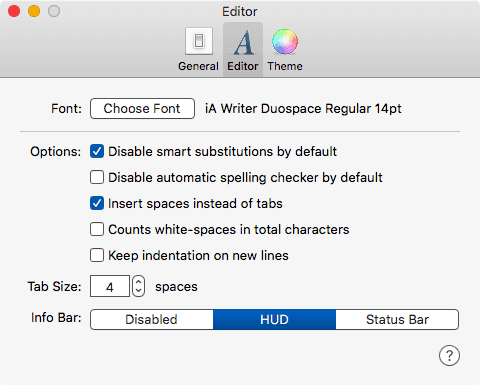Click the Options: label

[56, 152]
